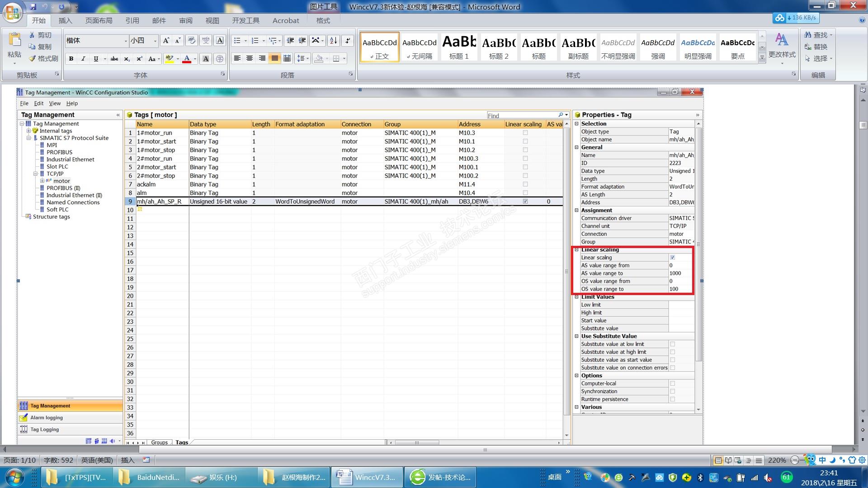Open the 页面布局 ribbon tab
The width and height of the screenshot is (868, 488).
(99, 20)
